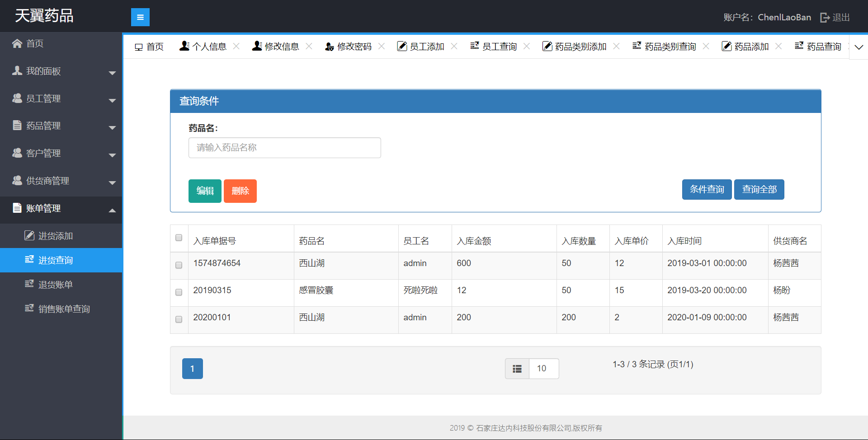Open 退货账单 in the sidebar
Viewport: 868px width, 440px height.
55,285
